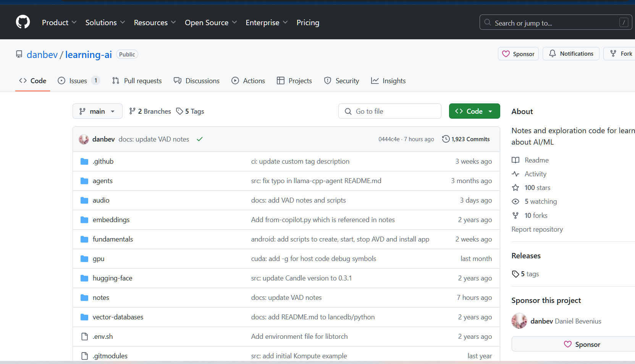The image size is (635, 364).
Task: Open commit message 'docs: update VAD notes' in header
Action: coord(154,139)
